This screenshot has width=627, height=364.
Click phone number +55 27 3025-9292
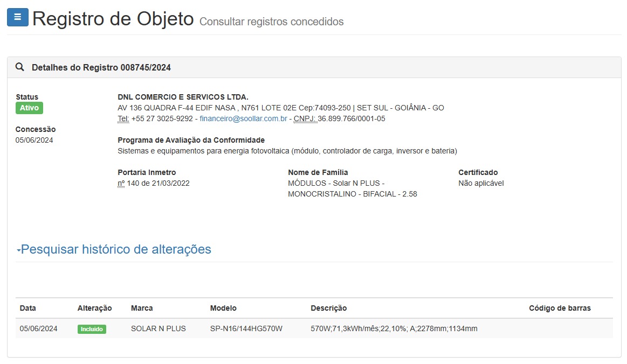tap(162, 118)
